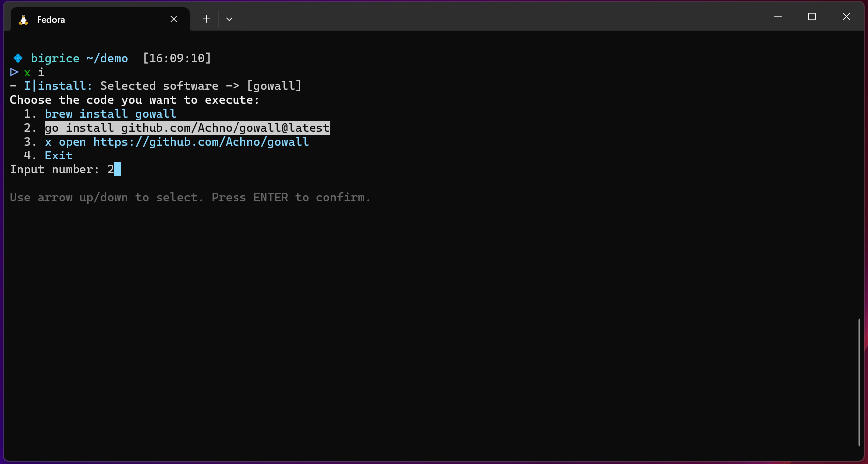Select highlighted 'go install github.com/Achno/gowall@latest' option
This screenshot has height=464, width=868.
tap(187, 128)
